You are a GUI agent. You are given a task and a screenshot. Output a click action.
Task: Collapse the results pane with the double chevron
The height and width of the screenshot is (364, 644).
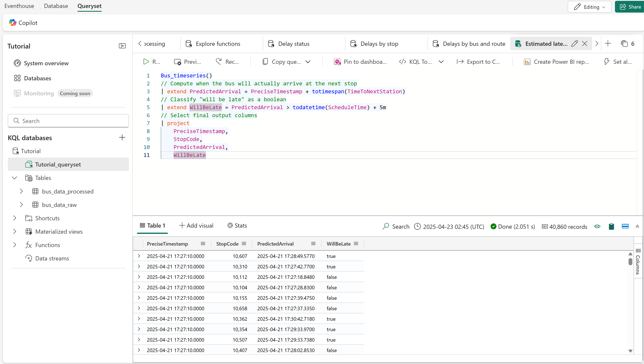tap(637, 226)
